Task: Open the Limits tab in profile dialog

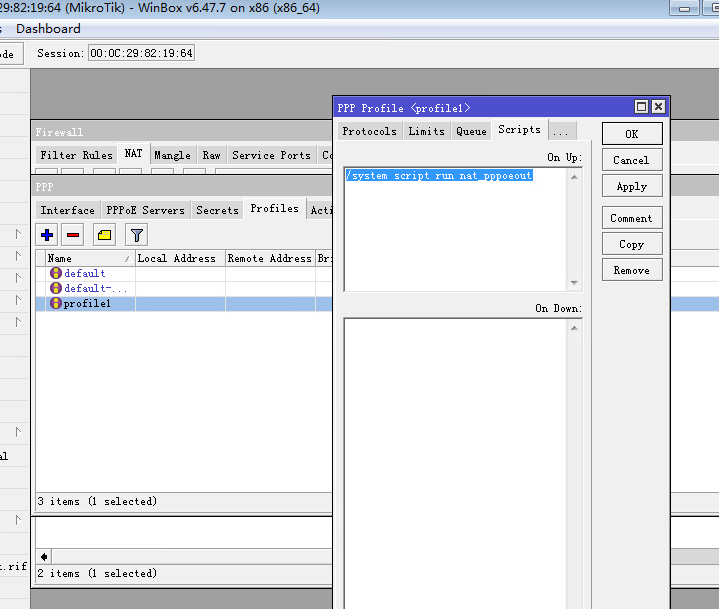Action: pyautogui.click(x=426, y=131)
